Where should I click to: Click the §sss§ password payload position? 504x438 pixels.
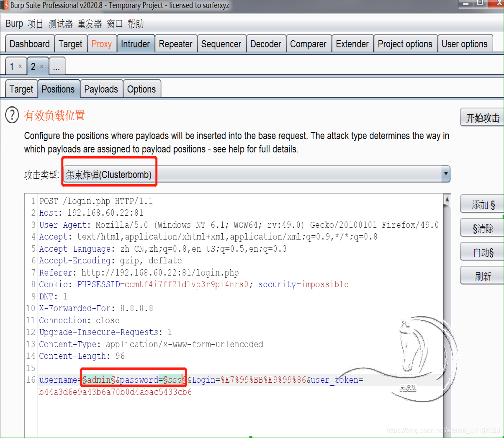pos(175,380)
